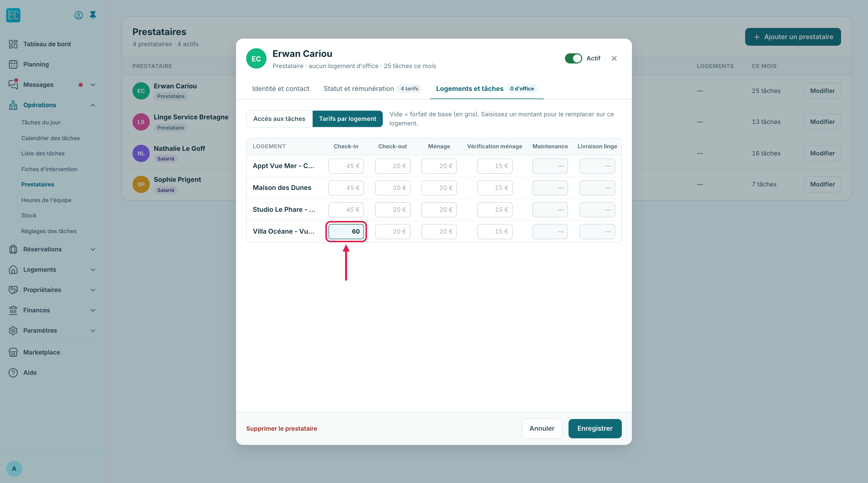Expand the Paramètres chevron

point(93,331)
